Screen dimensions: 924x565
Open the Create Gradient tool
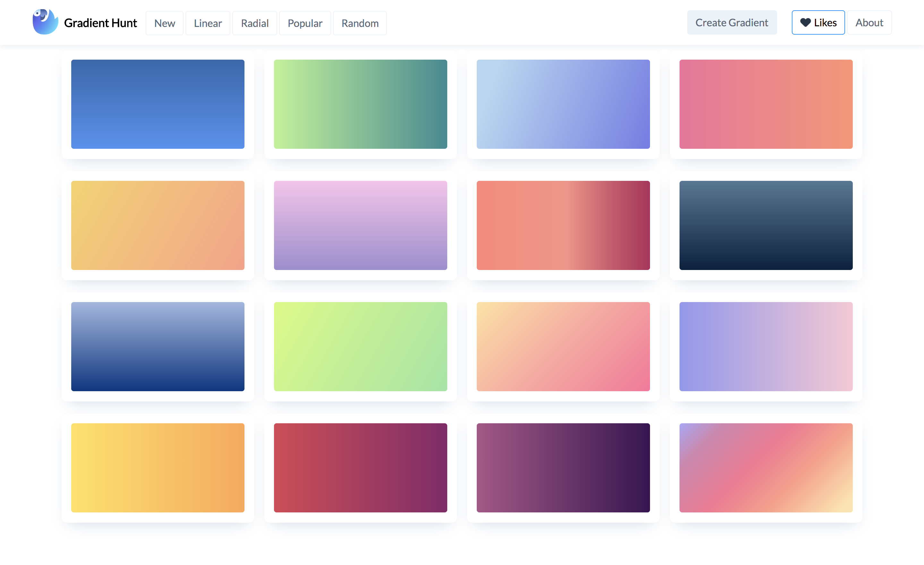coord(731,22)
